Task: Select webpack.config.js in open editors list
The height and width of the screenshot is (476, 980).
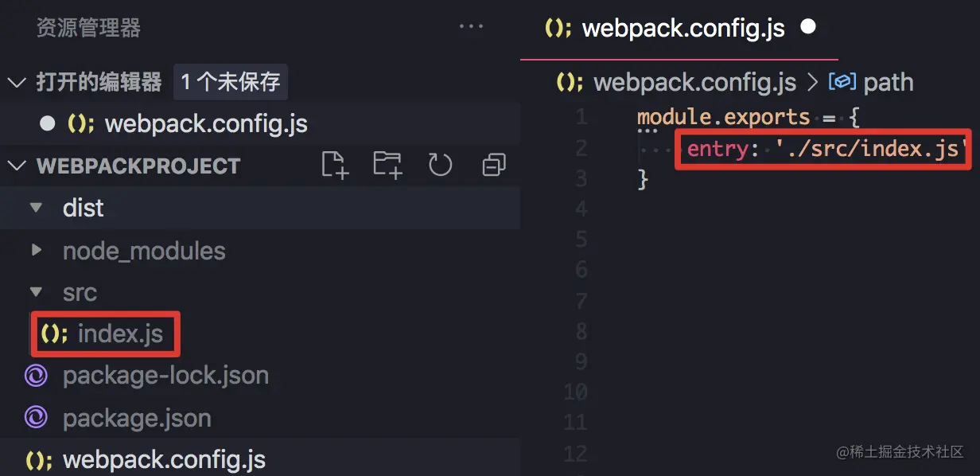Action: click(205, 124)
